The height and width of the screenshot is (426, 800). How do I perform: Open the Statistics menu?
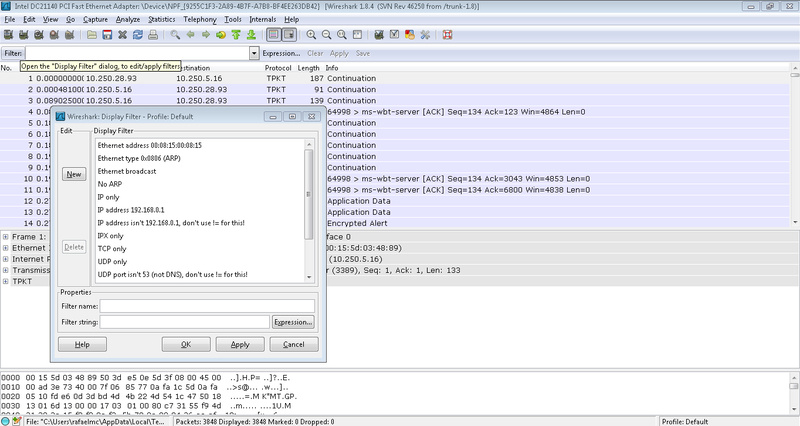coord(161,19)
